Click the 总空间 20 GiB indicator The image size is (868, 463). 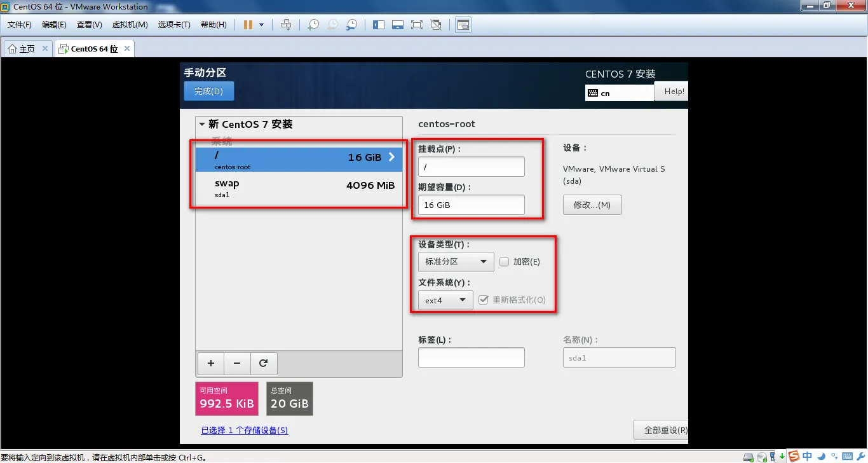point(290,399)
